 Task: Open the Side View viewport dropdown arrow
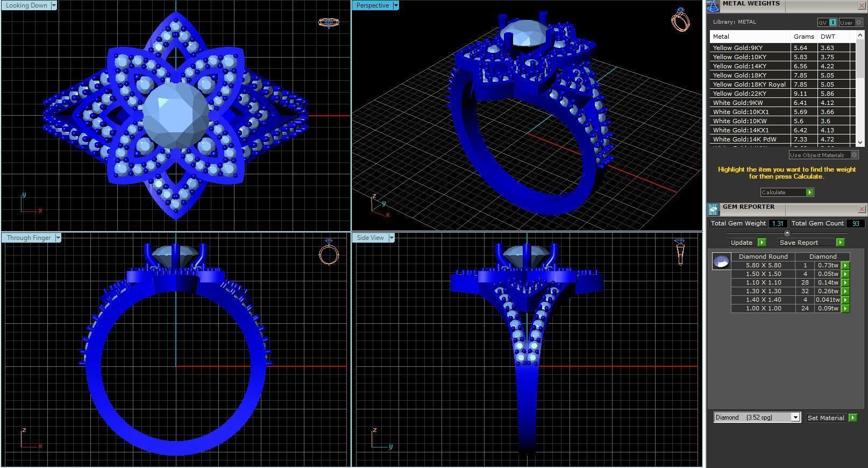[392, 238]
